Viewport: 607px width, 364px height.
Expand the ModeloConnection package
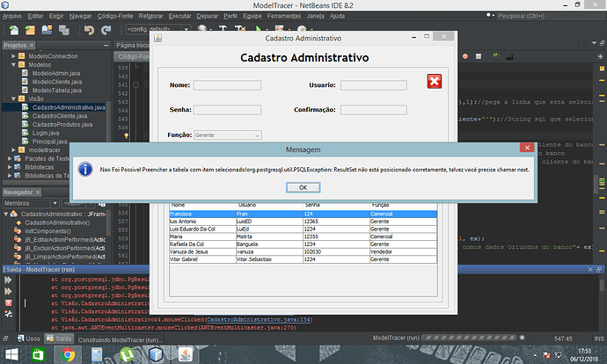point(13,56)
